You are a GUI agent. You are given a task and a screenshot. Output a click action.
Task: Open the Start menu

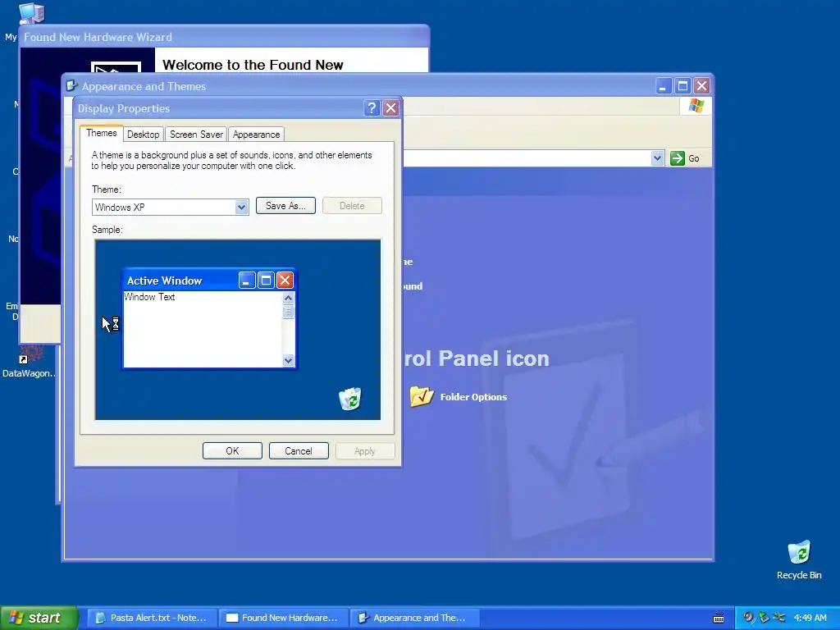[x=39, y=618]
